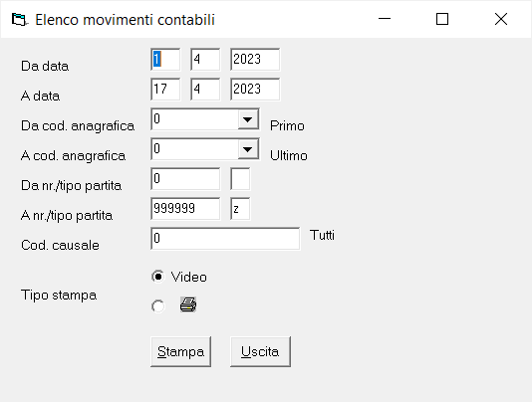This screenshot has width=532, height=402.
Task: Maximize the Elenco movimenti contabili window
Action: pyautogui.click(x=442, y=19)
